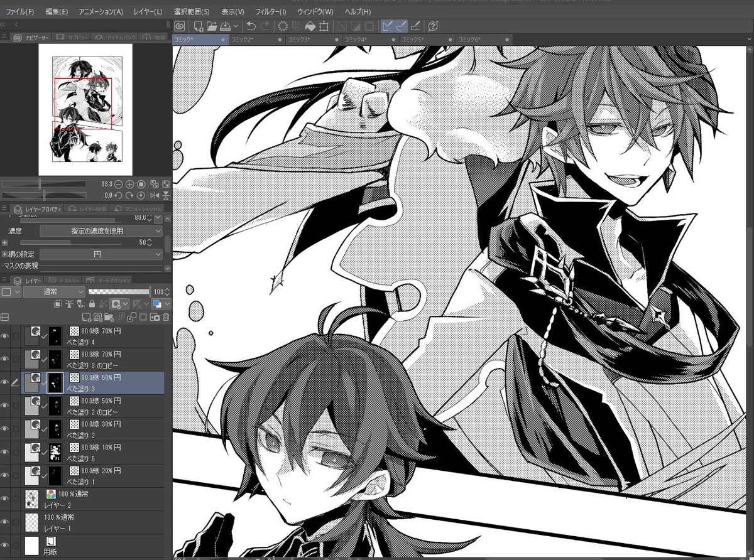Open the save icon dropdown arrow
Viewport: 754px width, 560px height.
(236, 26)
